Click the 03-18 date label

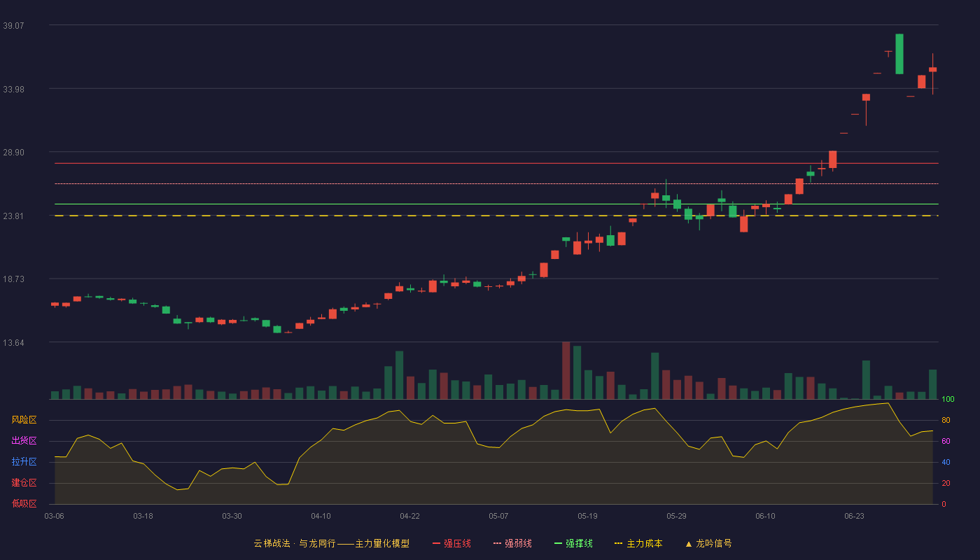coord(143,516)
